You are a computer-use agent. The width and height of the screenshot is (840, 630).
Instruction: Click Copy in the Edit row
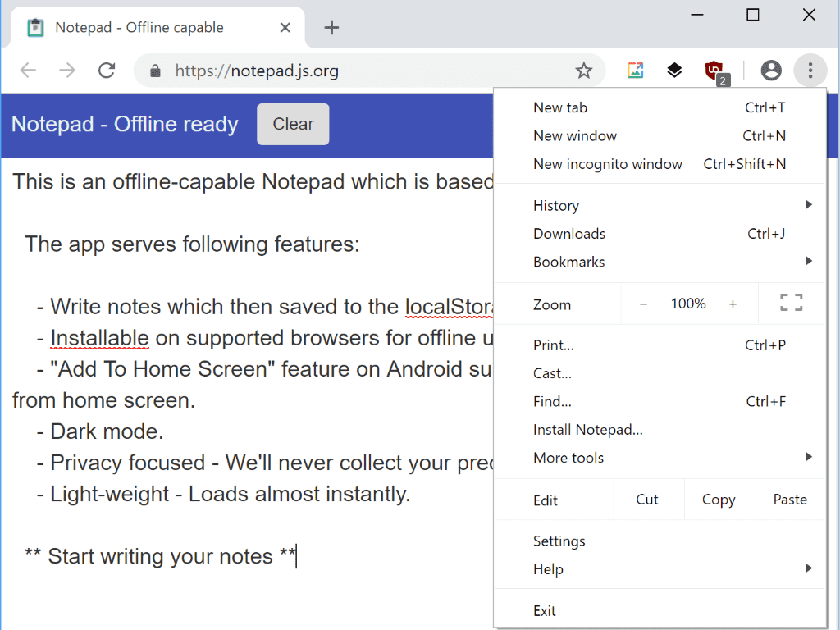click(719, 500)
